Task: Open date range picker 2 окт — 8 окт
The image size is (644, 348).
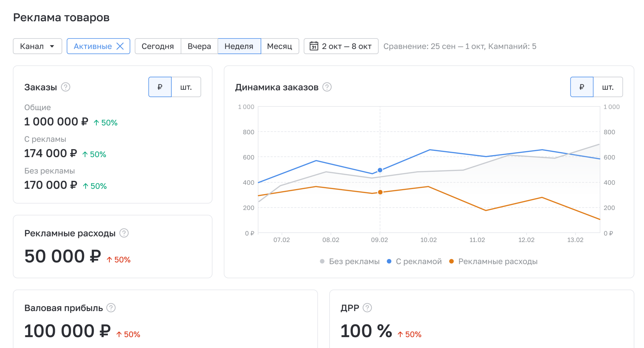Action: (x=346, y=46)
